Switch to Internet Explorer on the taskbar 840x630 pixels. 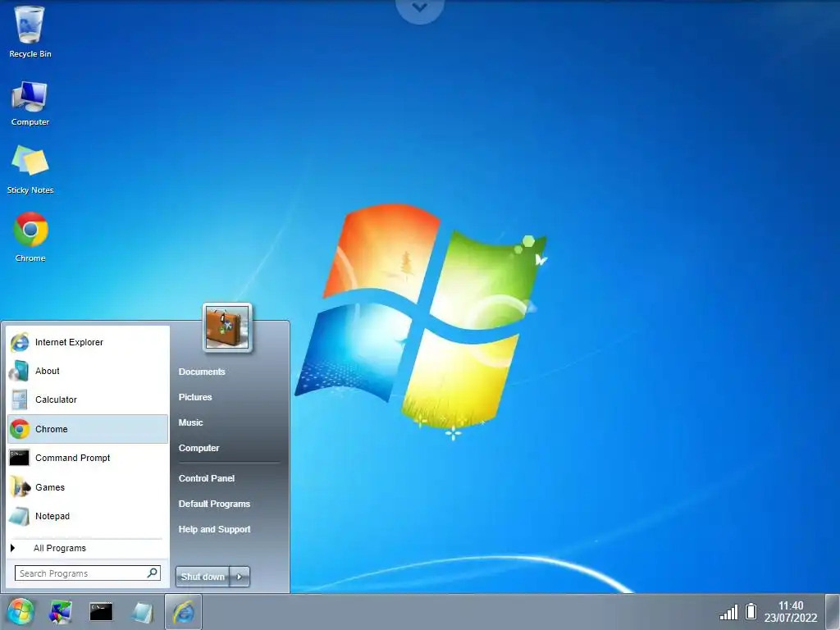point(183,612)
